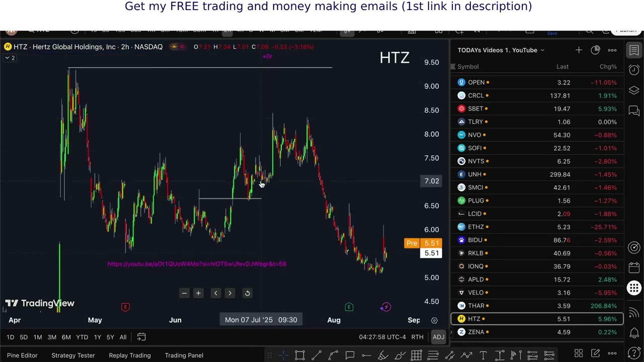
Task: Collapse indicator legend showing 2
Action: [x=10, y=58]
